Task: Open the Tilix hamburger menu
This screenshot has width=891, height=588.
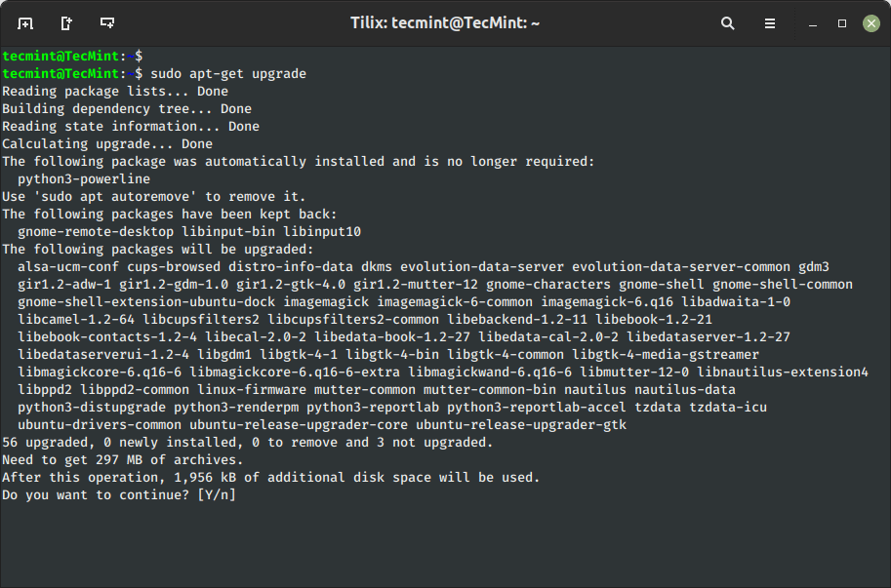Action: (770, 22)
